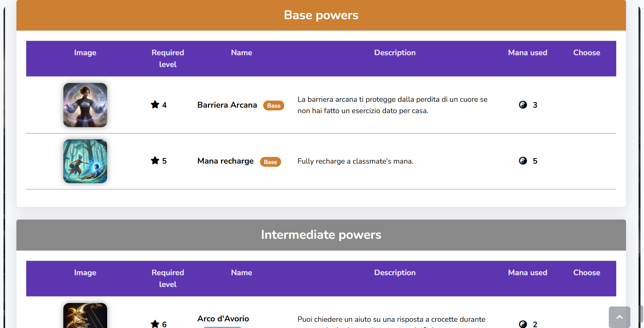Click Mana used header in Intermediate powers table
644x328 pixels.
[527, 272]
